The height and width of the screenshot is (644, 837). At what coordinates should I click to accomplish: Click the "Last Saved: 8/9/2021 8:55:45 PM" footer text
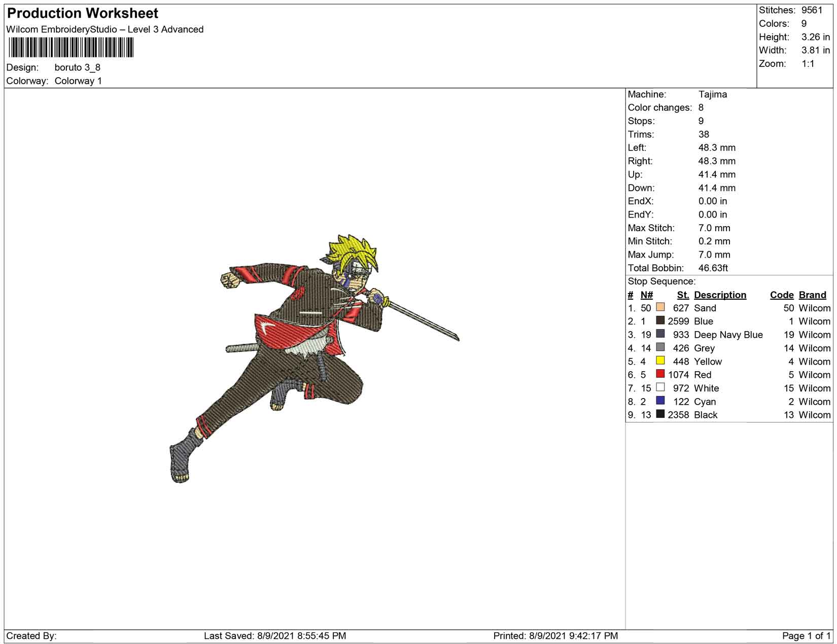[275, 636]
